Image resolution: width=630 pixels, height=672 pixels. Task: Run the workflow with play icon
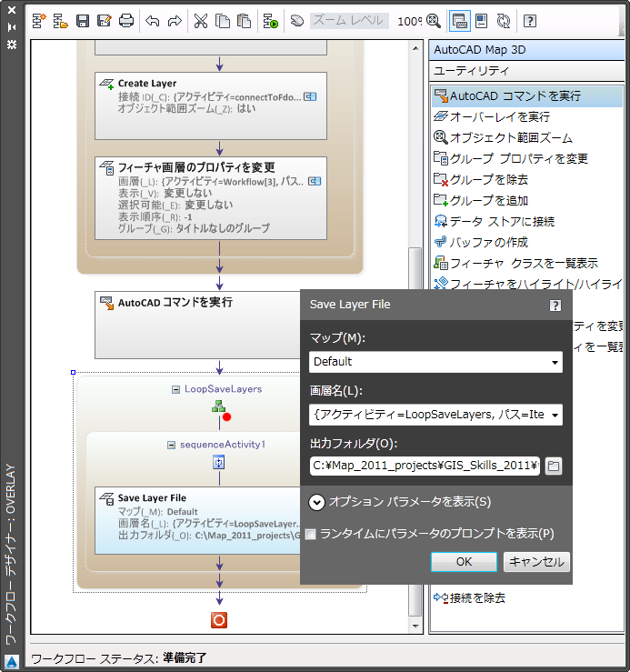(270, 21)
